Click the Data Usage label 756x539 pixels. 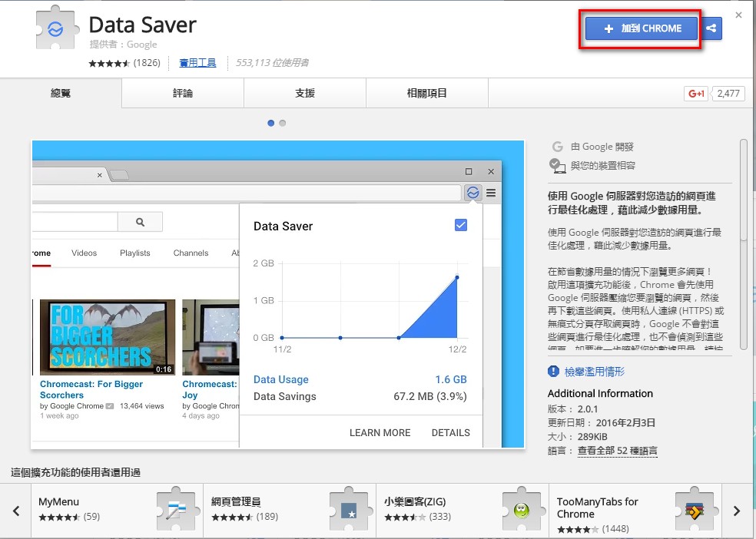point(281,379)
